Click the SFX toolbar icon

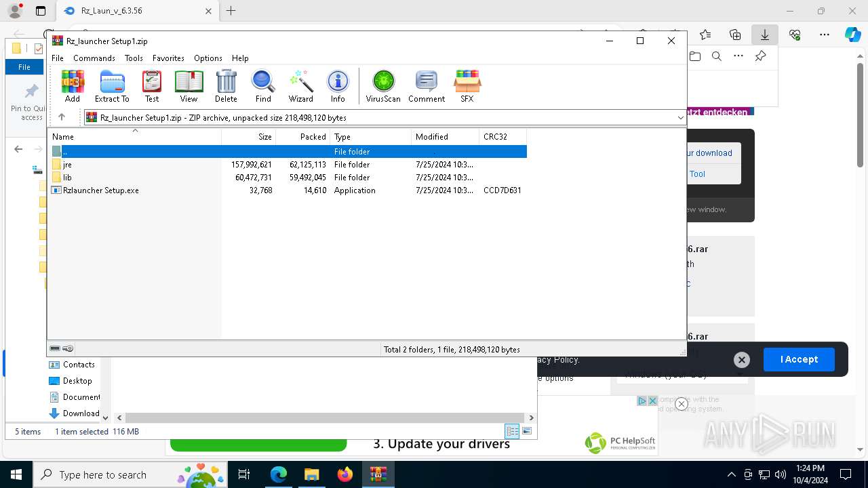(x=467, y=86)
